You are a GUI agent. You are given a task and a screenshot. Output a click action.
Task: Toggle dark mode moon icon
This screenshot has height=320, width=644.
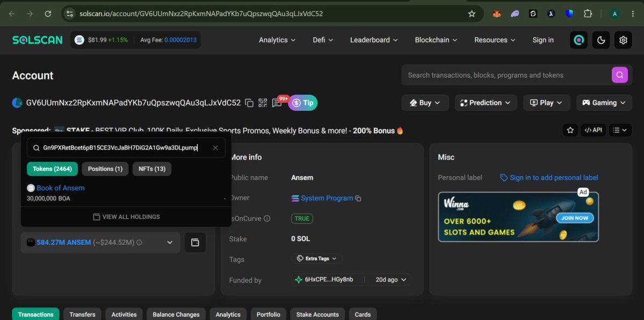[x=601, y=40]
